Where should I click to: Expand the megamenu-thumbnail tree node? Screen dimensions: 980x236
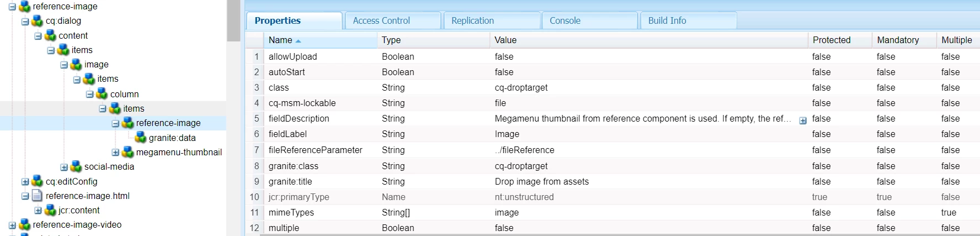(x=115, y=153)
